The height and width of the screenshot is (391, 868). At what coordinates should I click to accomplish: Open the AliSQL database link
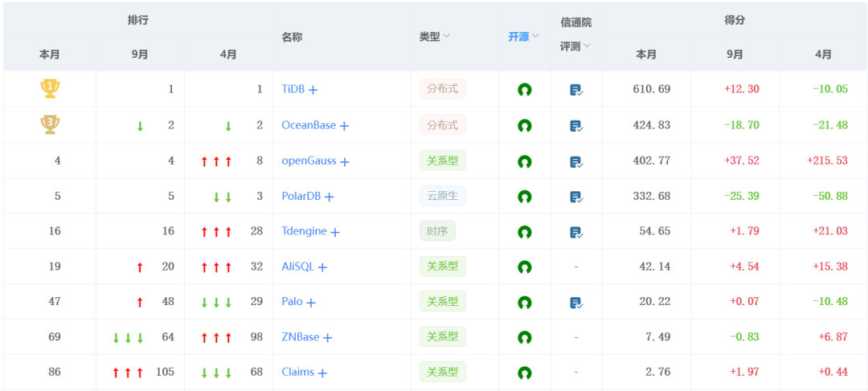click(298, 267)
